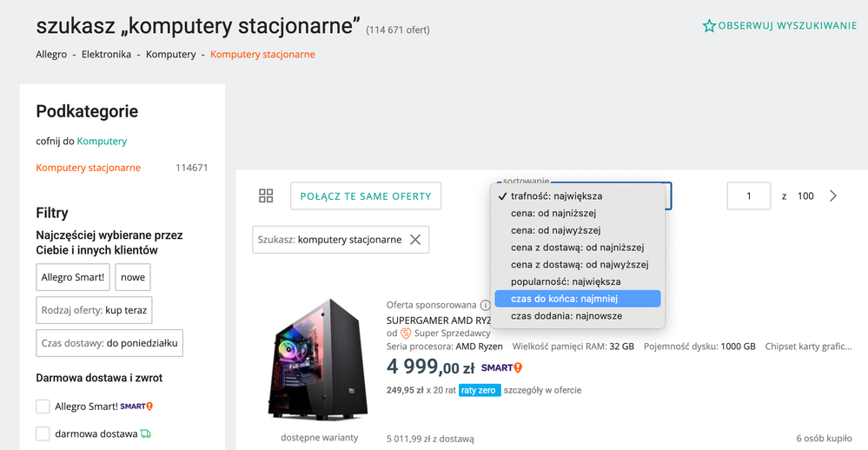Choose 'cena z dostawą: od najniższej'
This screenshot has height=450, width=868.
(x=577, y=248)
